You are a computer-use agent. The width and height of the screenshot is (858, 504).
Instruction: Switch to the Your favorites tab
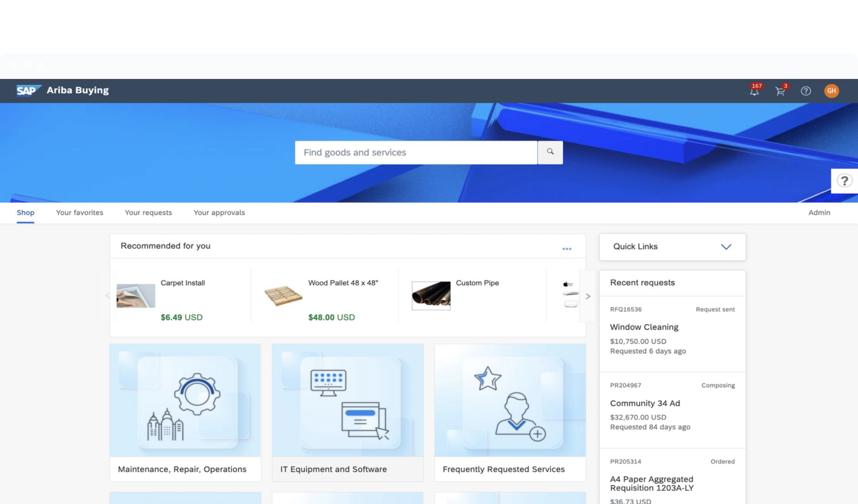tap(79, 213)
